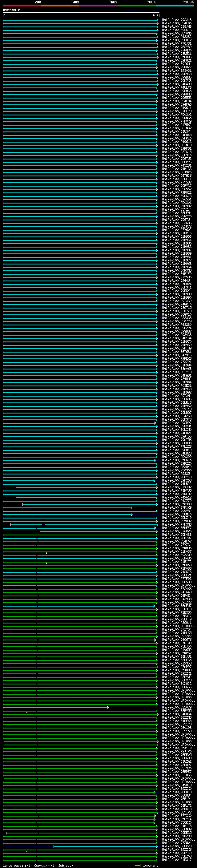Screen dimensions: 197x868
Task: Select label UniRef100_C5DZ08
Action: [x=176, y=856]
